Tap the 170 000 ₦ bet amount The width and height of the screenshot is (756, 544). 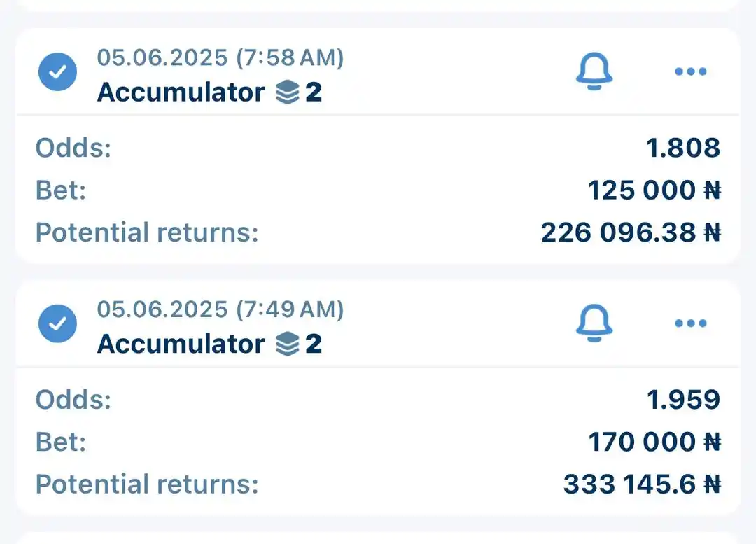click(654, 442)
